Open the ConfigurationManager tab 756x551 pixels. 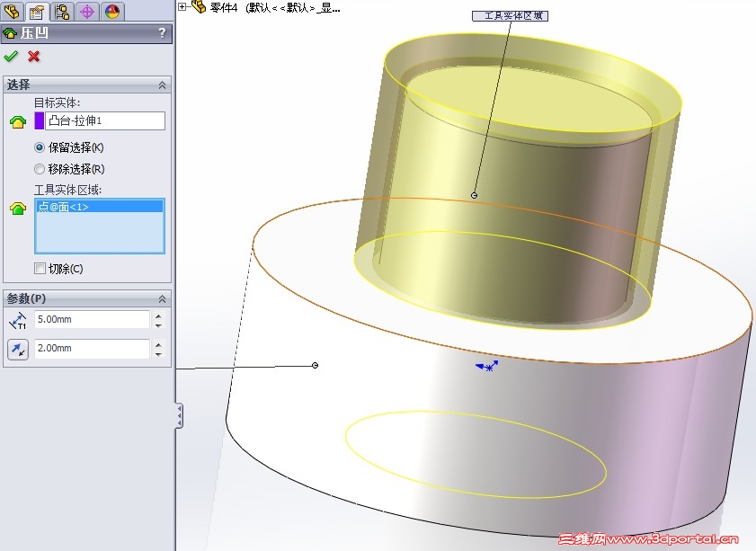click(62, 11)
